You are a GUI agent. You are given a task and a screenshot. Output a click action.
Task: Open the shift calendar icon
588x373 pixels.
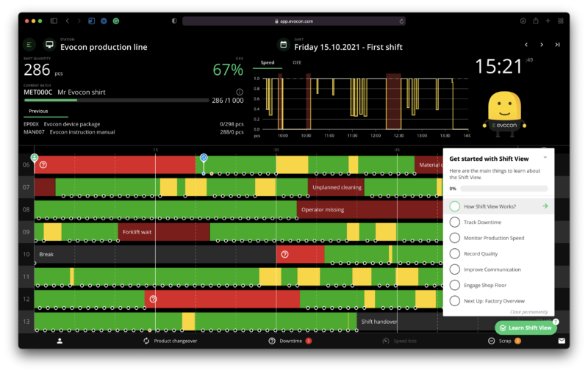pyautogui.click(x=284, y=45)
